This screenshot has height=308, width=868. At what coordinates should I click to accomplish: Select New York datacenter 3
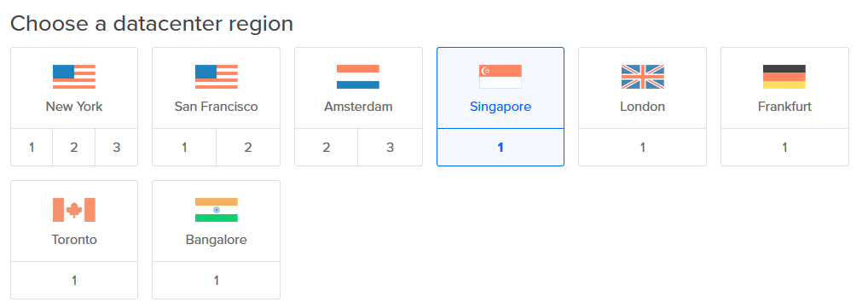116,148
